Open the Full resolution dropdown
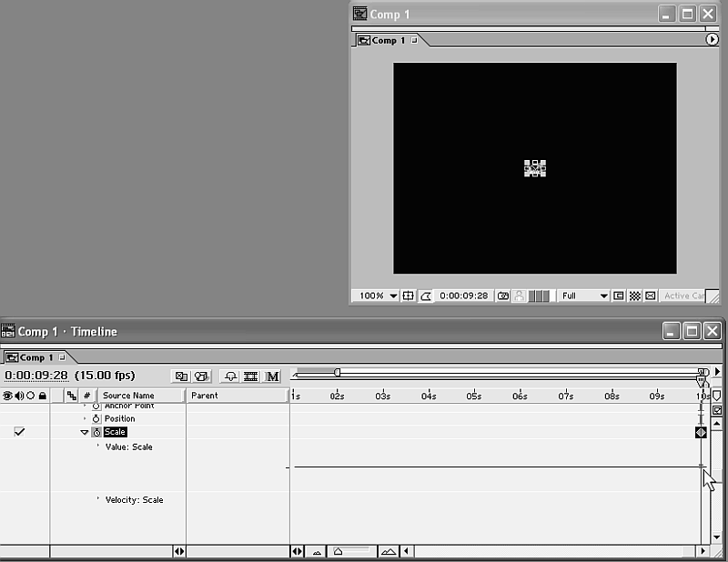728x562 pixels. pos(583,296)
